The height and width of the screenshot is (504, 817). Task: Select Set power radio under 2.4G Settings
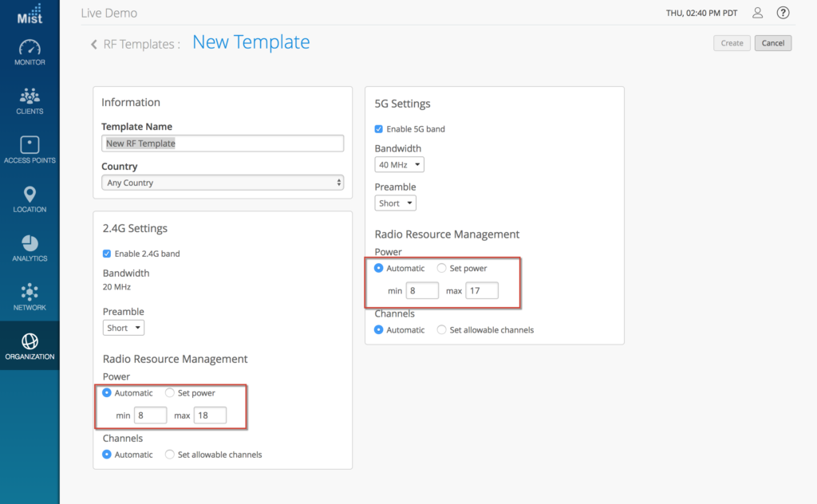pyautogui.click(x=170, y=393)
